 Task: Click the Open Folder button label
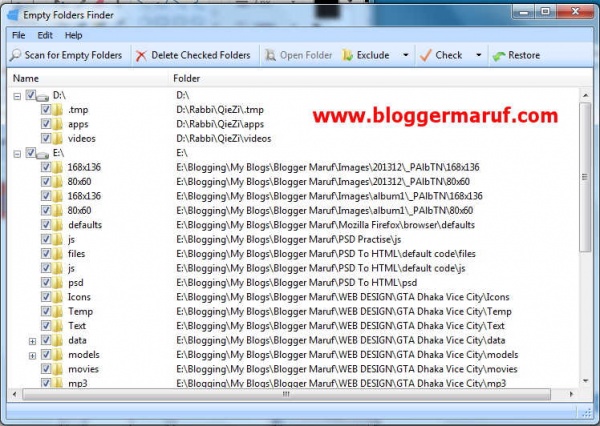coord(306,55)
